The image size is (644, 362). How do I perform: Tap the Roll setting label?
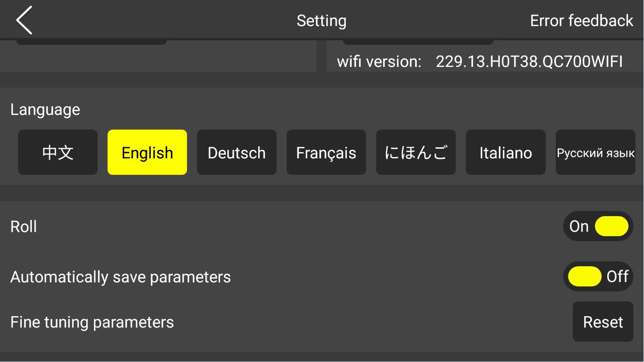pyautogui.click(x=24, y=226)
